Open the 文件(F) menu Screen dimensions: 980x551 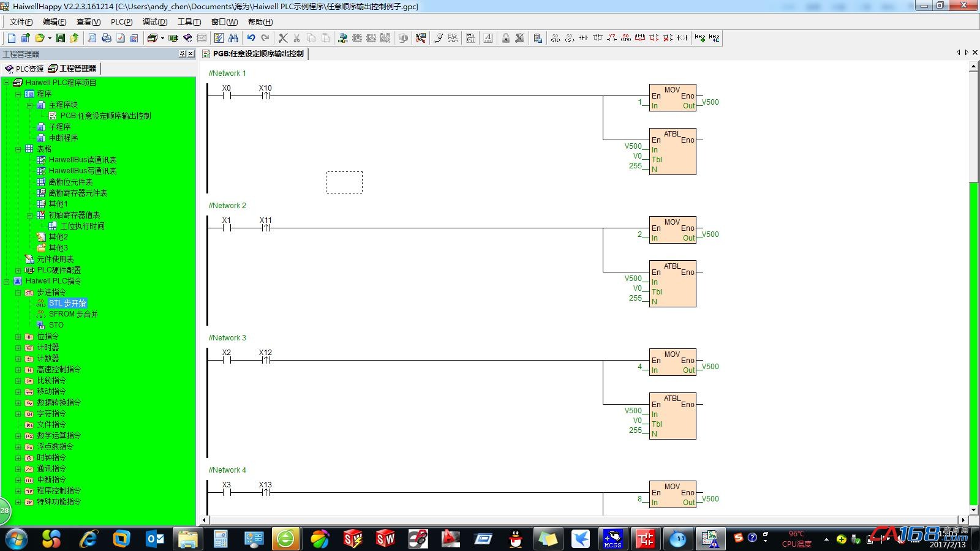click(x=21, y=22)
